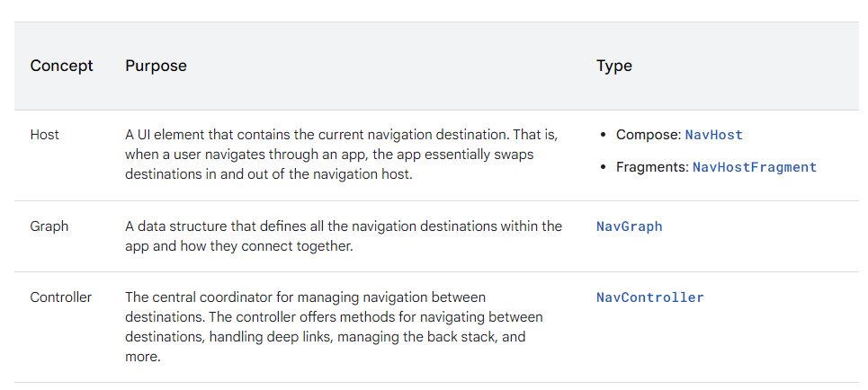Click the Concept column header
This screenshot has width=868, height=390.
coord(61,66)
